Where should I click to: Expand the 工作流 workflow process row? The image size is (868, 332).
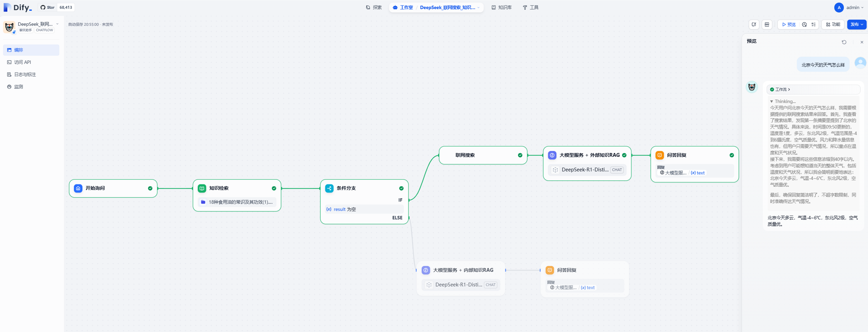coord(813,89)
